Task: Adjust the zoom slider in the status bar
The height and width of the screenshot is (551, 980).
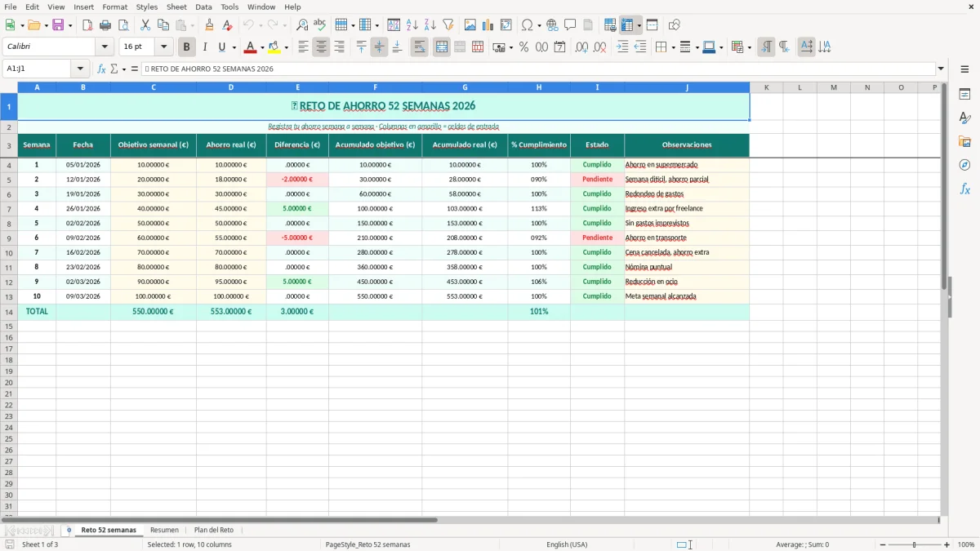Action: (914, 544)
